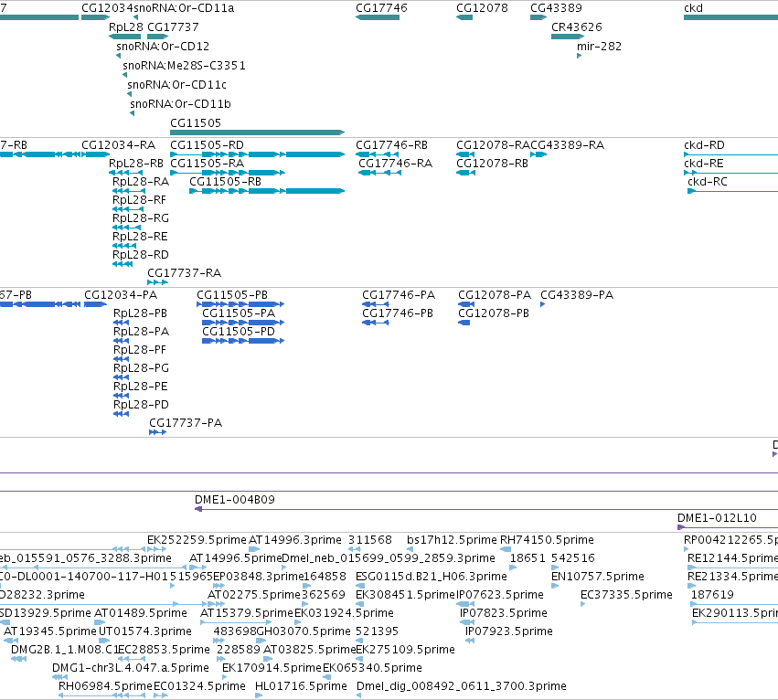The image size is (778, 700).
Task: Select the CG17746-PA protein label
Action: coord(399,294)
